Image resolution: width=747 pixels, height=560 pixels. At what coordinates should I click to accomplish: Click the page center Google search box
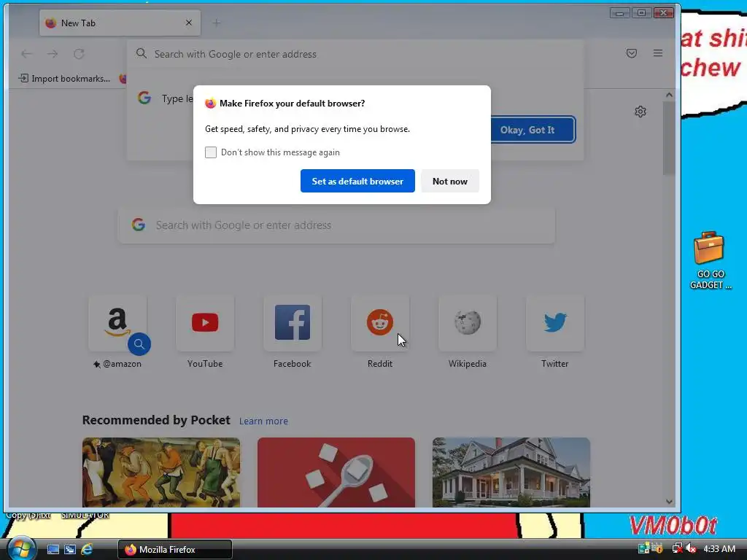tap(336, 225)
